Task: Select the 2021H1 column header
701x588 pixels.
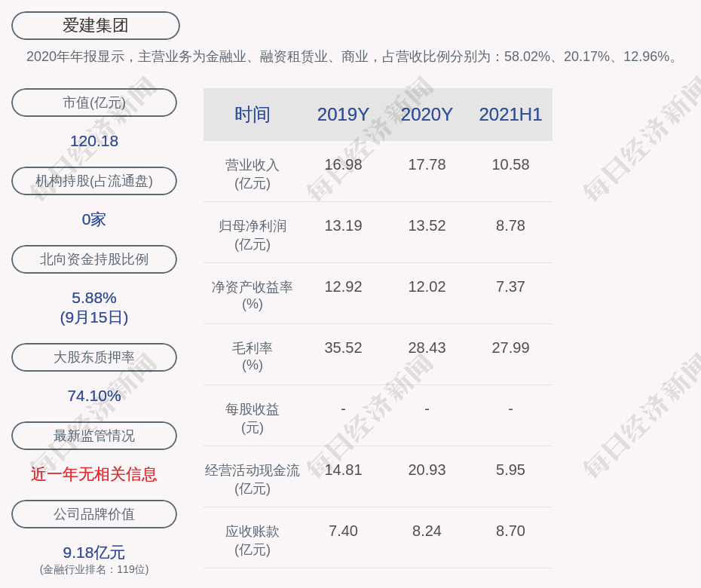Action: pyautogui.click(x=510, y=115)
